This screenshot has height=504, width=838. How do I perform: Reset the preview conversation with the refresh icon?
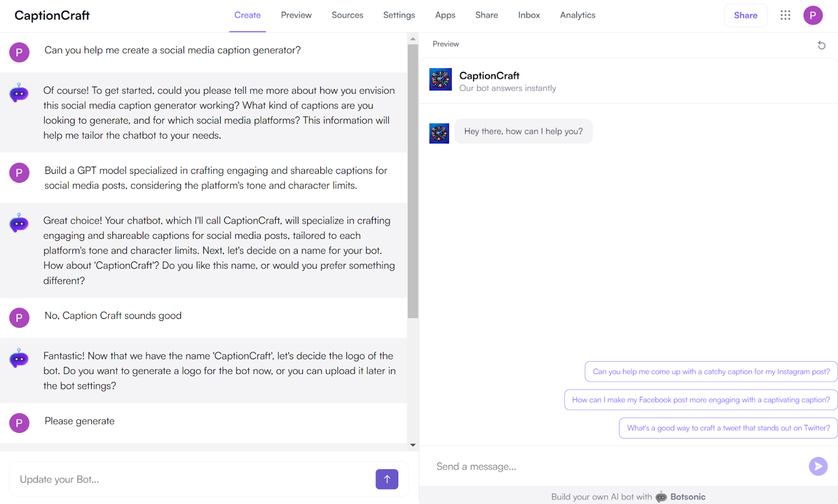(822, 45)
